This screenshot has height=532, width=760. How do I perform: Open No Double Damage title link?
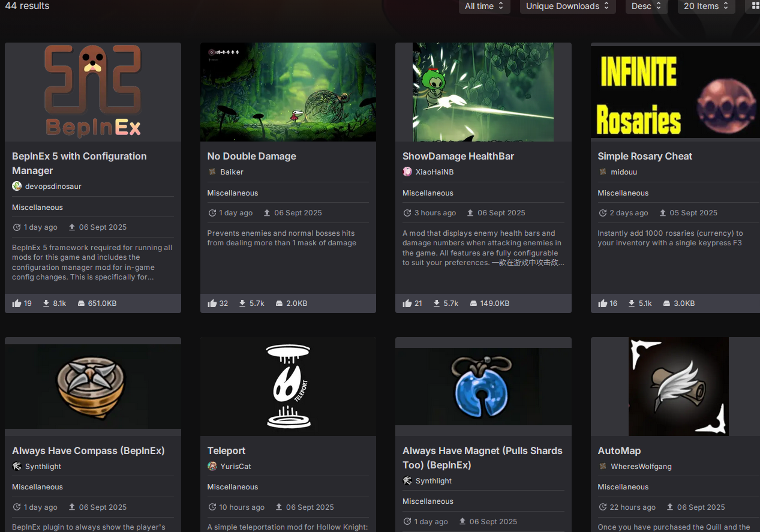click(x=252, y=156)
